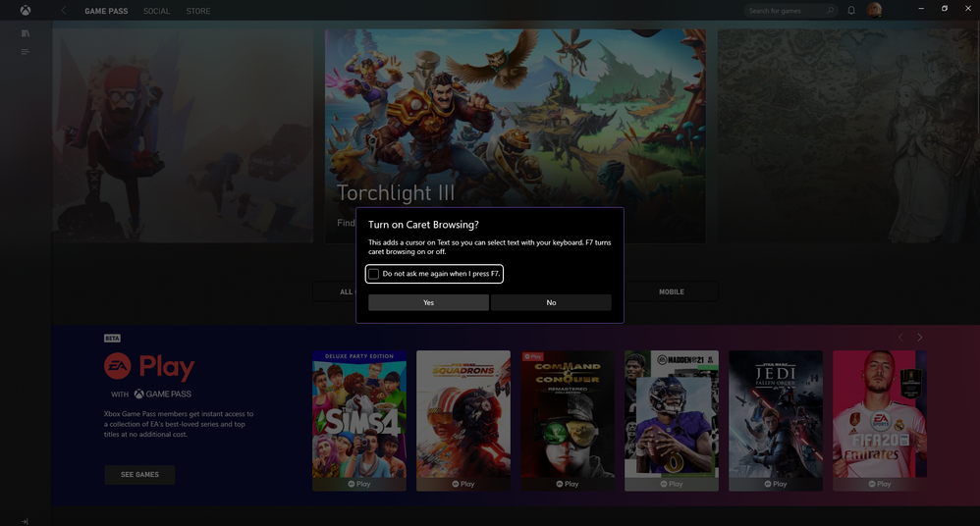Show previous EA Play games with left chevron
Screen dimensions: 980x526
pos(900,338)
